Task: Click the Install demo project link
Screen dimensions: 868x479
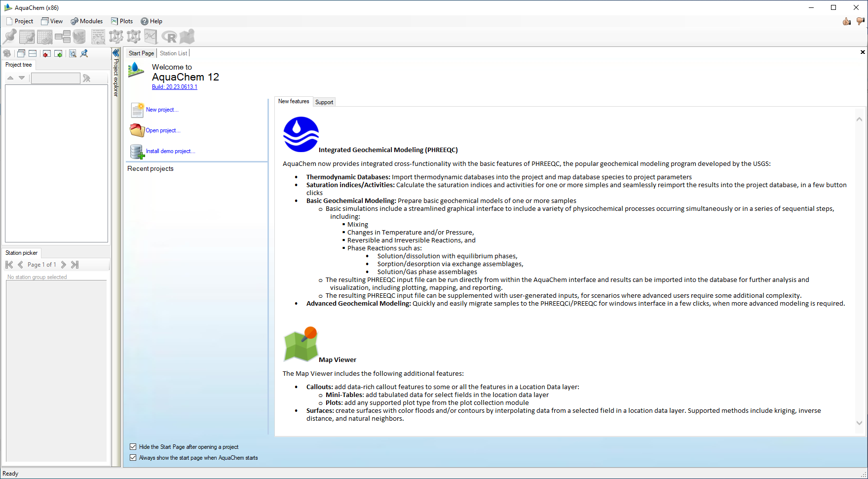Action: [x=171, y=151]
